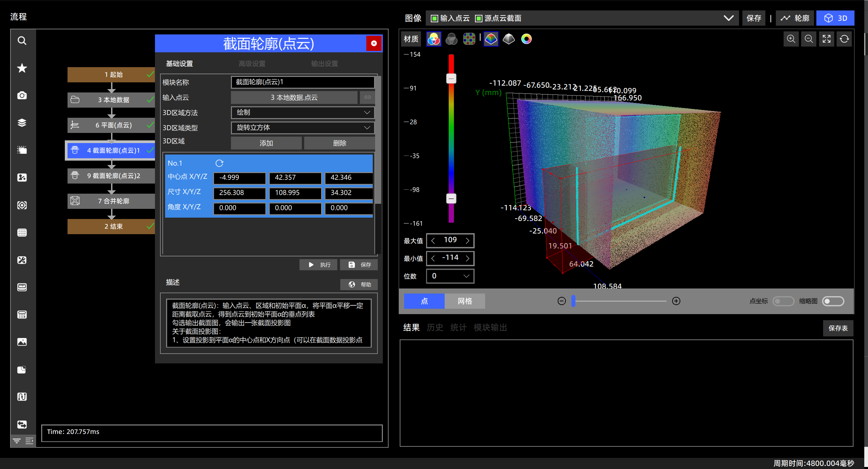Switch to 3D view
The image size is (868, 469).
click(x=835, y=18)
